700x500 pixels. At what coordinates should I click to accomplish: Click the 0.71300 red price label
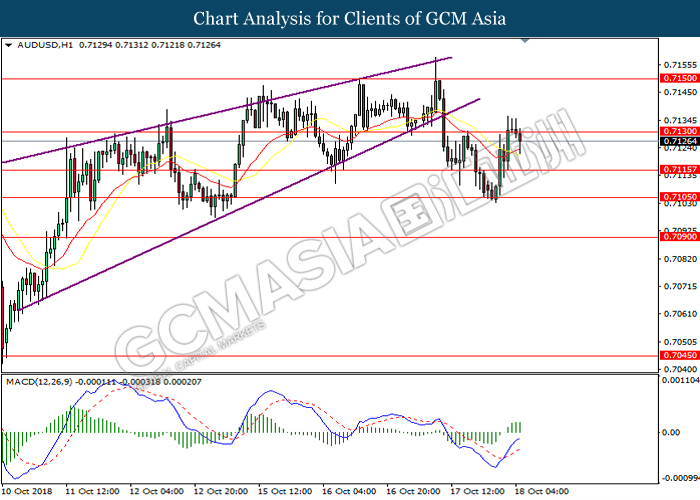679,131
